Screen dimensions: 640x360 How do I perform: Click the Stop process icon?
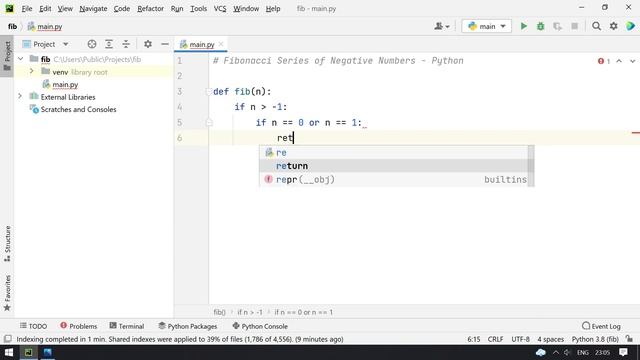pyautogui.click(x=574, y=27)
